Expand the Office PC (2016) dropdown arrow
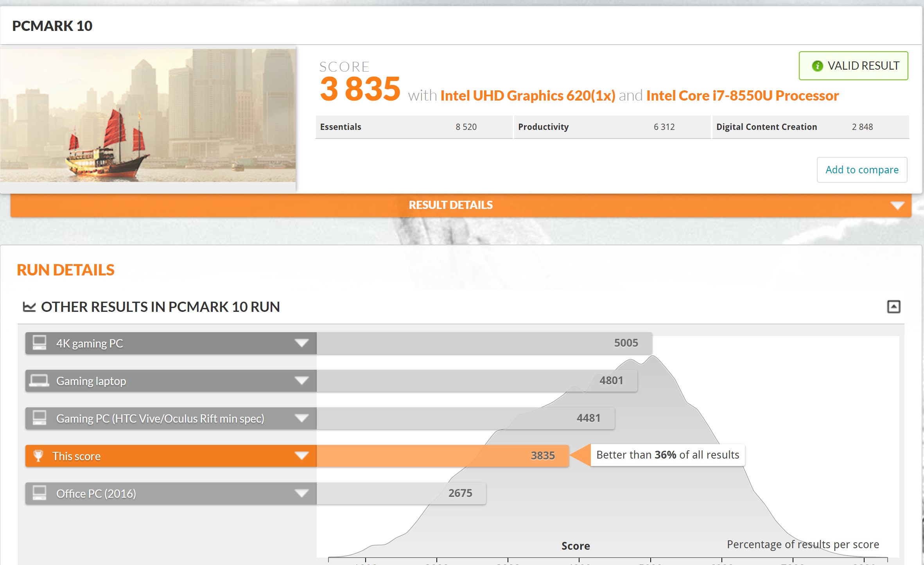 pyautogui.click(x=301, y=493)
